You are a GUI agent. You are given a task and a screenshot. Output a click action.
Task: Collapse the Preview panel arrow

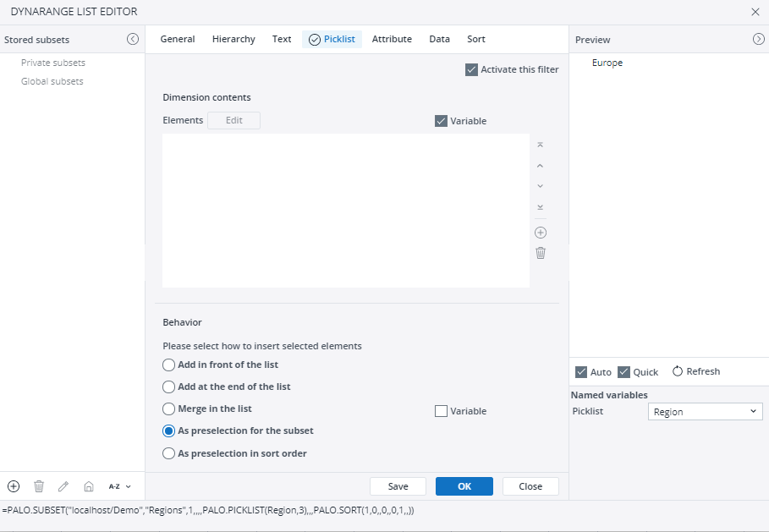coord(758,39)
